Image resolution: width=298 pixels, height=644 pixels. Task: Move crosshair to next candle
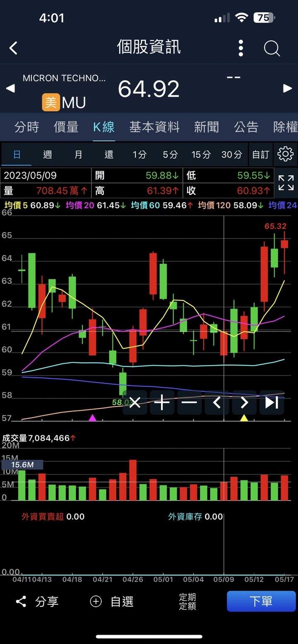tap(244, 402)
